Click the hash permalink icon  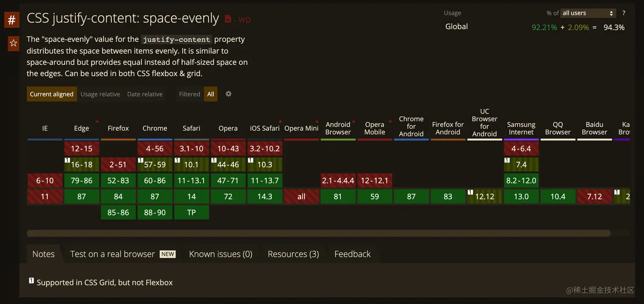pos(12,20)
